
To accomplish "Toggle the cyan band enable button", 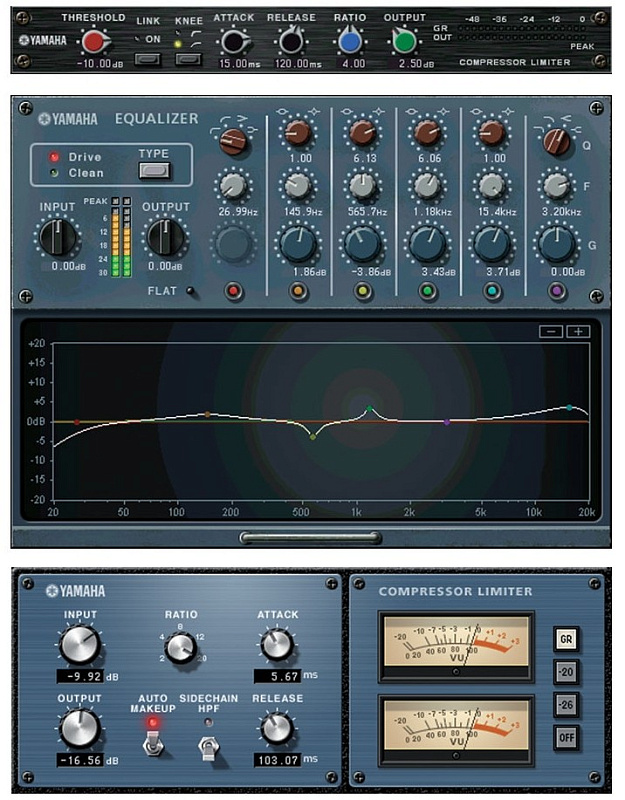I will click(492, 291).
